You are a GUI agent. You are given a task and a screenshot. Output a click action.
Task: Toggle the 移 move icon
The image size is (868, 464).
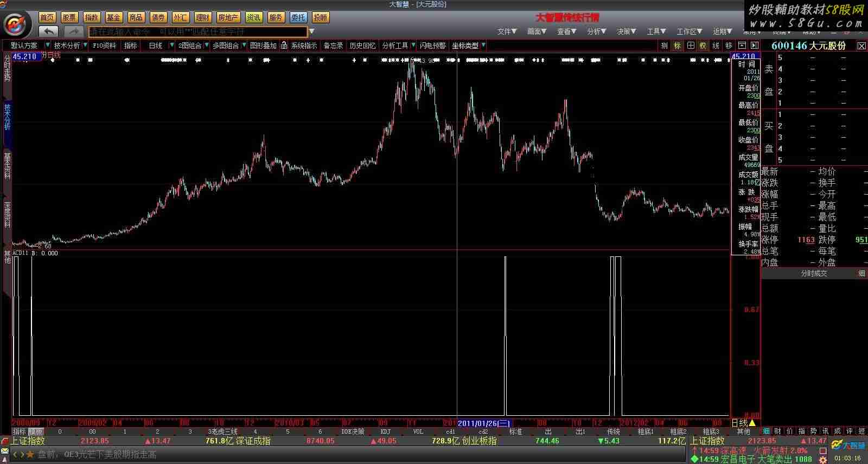(x=729, y=46)
